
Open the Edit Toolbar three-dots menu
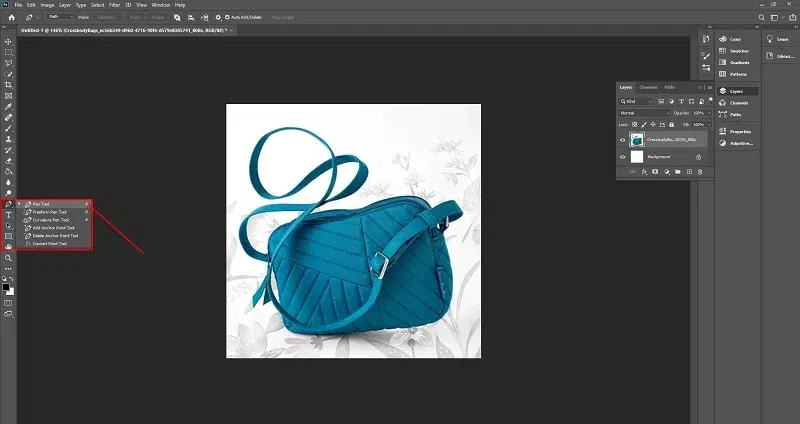pyautogui.click(x=8, y=269)
